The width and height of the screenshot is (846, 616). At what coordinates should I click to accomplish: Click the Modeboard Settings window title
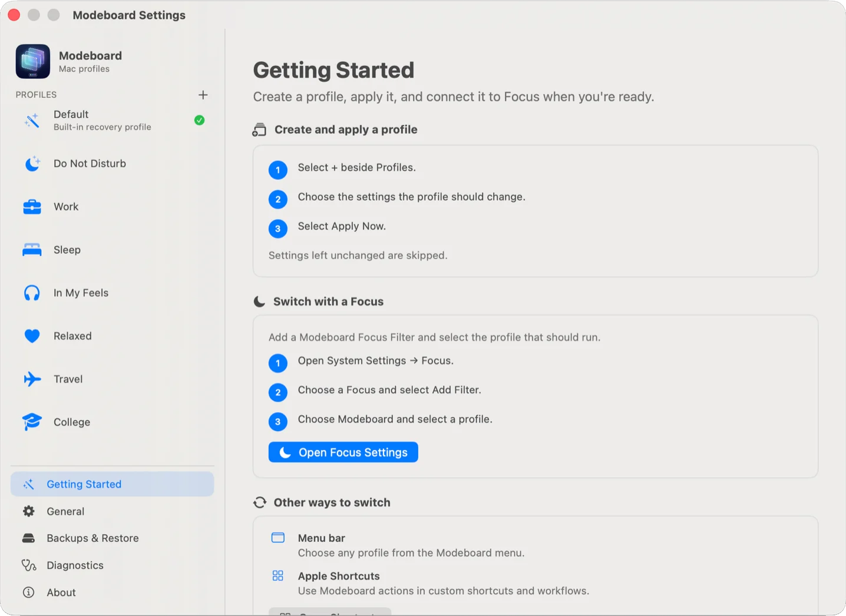(x=129, y=15)
